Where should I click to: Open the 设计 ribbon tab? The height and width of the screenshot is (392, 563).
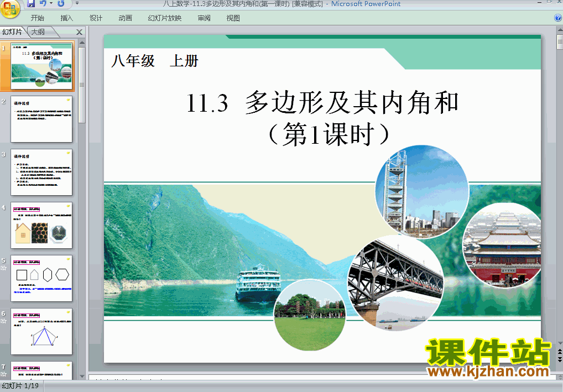click(96, 18)
